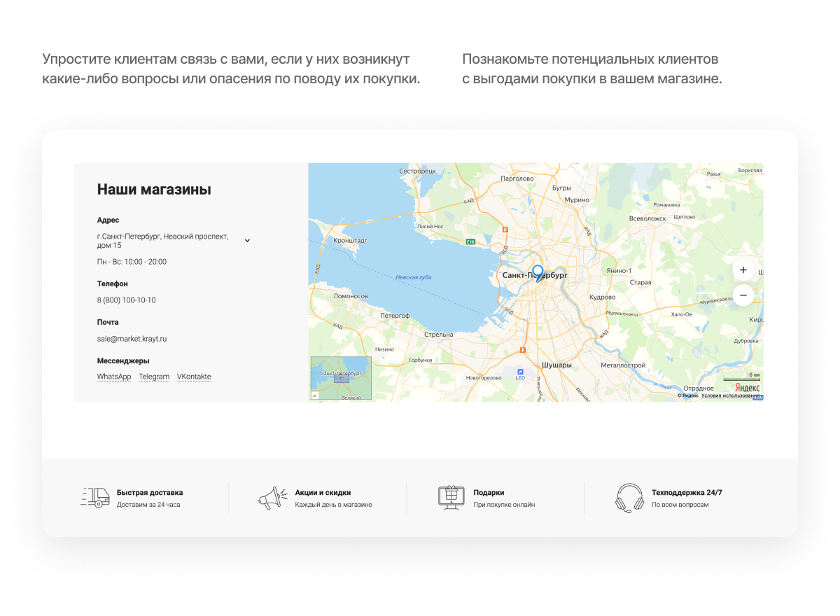Click 'Техподдержка 24/7' benefit title
Image resolution: width=840 pixels, height=616 pixels.
point(687,493)
